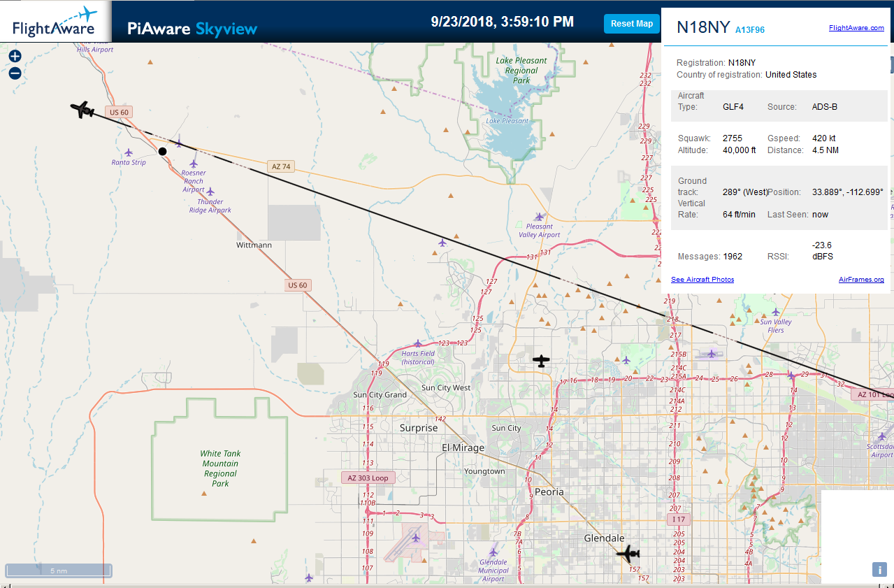The image size is (894, 588).
Task: Click the Lake Pleasant Regional Park label
Action: (x=522, y=71)
